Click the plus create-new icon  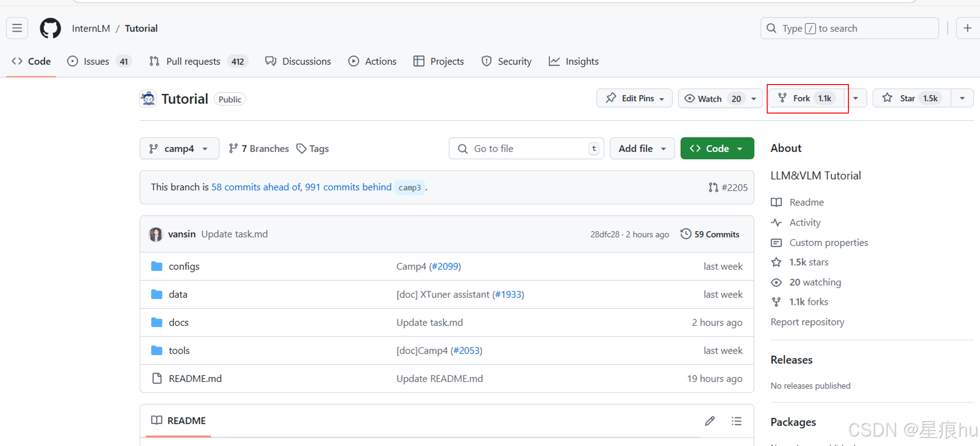click(x=967, y=28)
